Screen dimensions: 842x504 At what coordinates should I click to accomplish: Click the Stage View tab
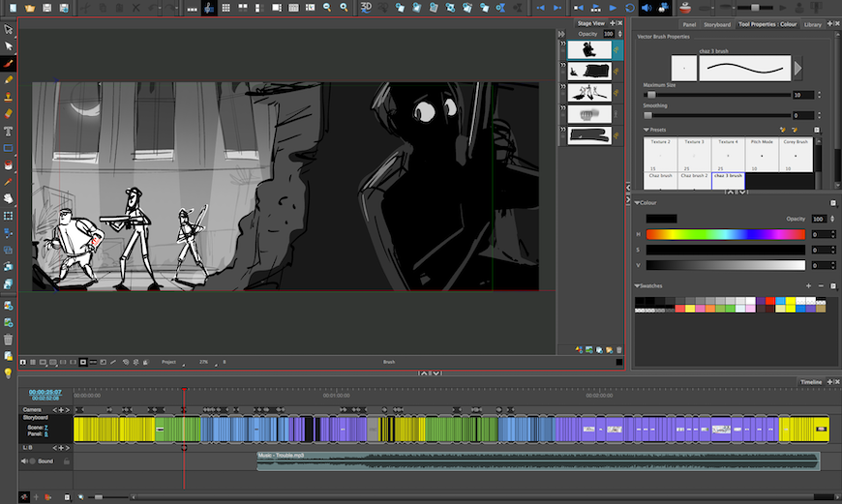590,23
